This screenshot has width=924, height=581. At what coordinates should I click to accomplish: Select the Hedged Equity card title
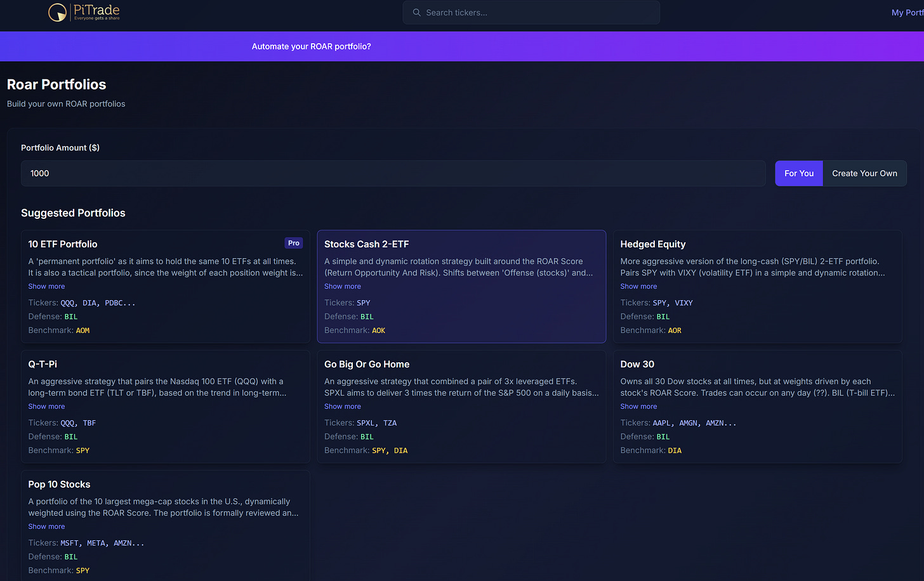pos(653,244)
